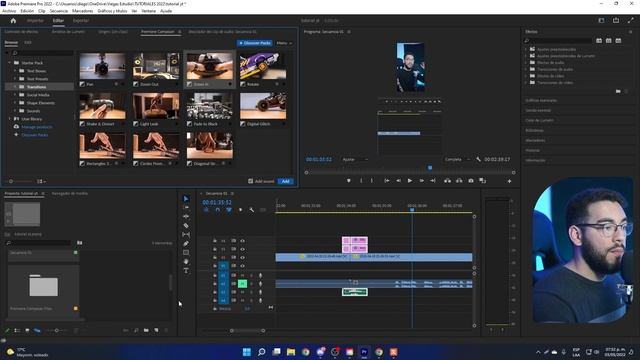Image resolution: width=640 pixels, height=360 pixels.
Task: Toggle the green highlighted mute button on audio track
Action: point(242,283)
